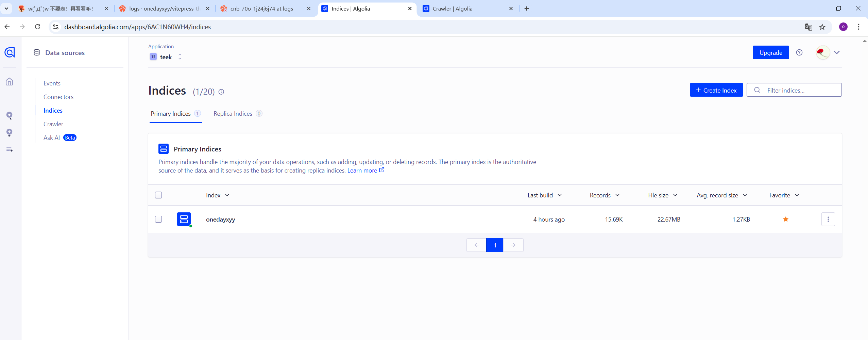Click the browser address bar URL
Viewport: 868px width, 340px height.
pos(138,27)
